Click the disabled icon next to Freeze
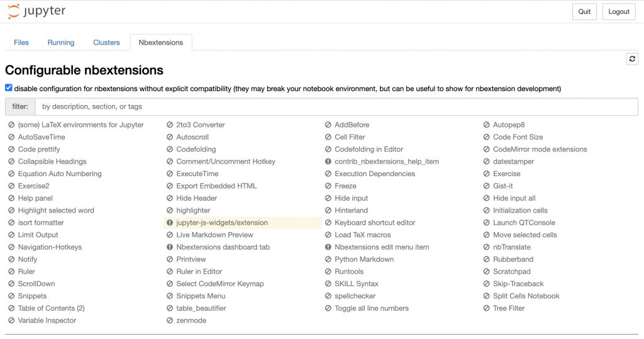Image resolution: width=644 pixels, height=339 pixels. (x=328, y=186)
